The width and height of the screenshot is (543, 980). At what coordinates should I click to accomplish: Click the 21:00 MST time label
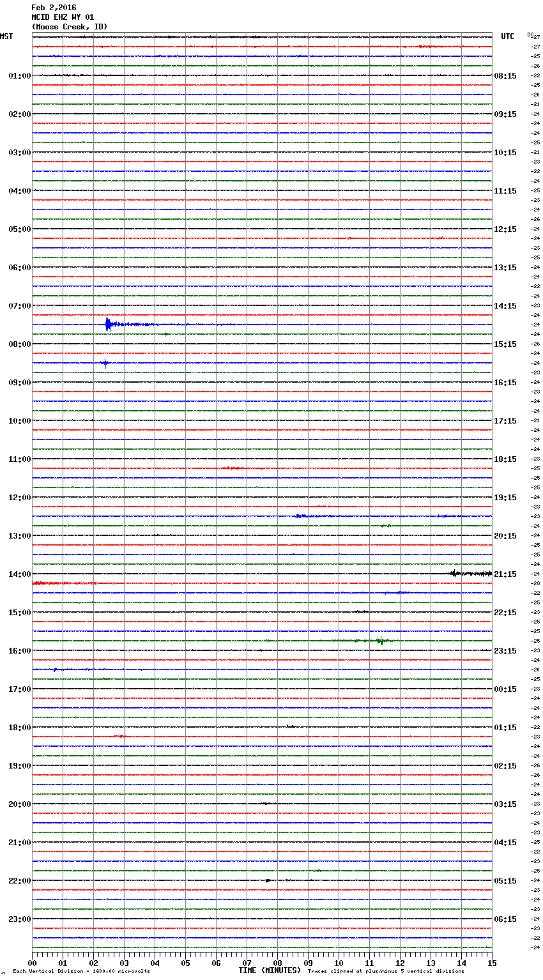tap(20, 843)
